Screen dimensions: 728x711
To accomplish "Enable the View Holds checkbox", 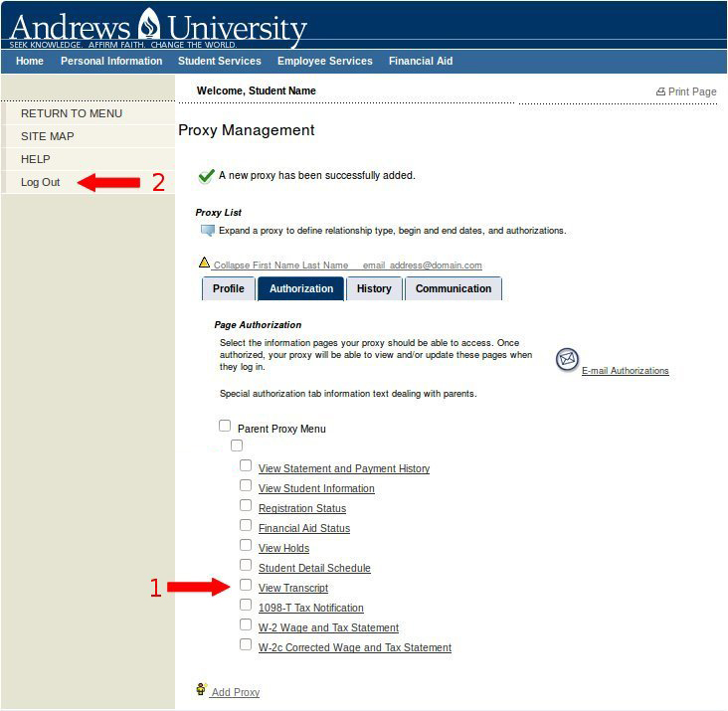I will point(246,545).
